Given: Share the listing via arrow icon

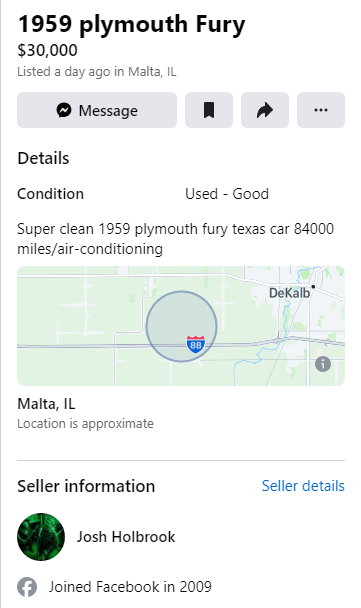Looking at the screenshot, I should [x=265, y=110].
